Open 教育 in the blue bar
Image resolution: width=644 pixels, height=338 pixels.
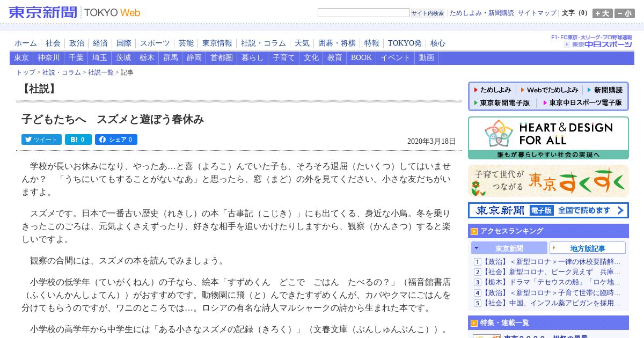[x=335, y=58]
